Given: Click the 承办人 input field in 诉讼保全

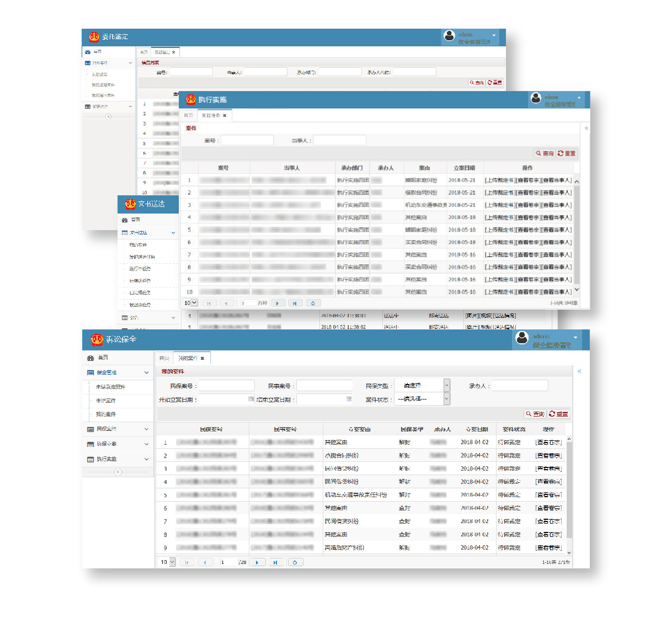Looking at the screenshot, I should tap(520, 386).
